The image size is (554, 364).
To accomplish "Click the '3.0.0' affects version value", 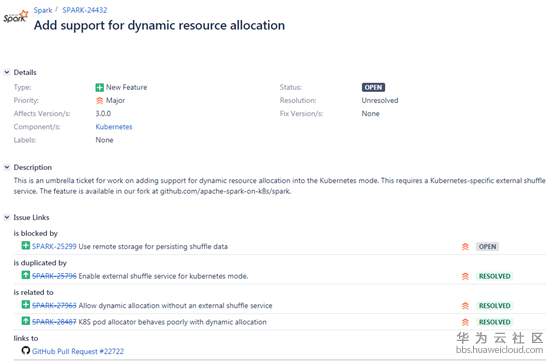I will [x=103, y=114].
